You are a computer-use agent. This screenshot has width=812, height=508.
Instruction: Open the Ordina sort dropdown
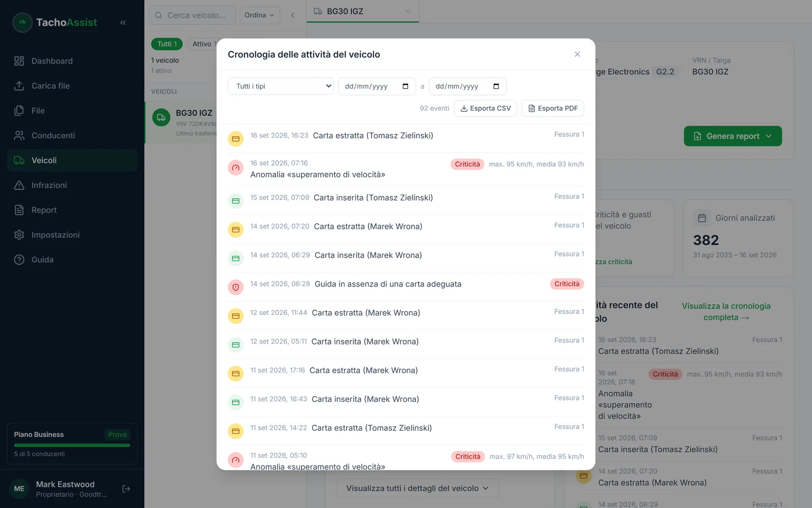click(x=259, y=15)
